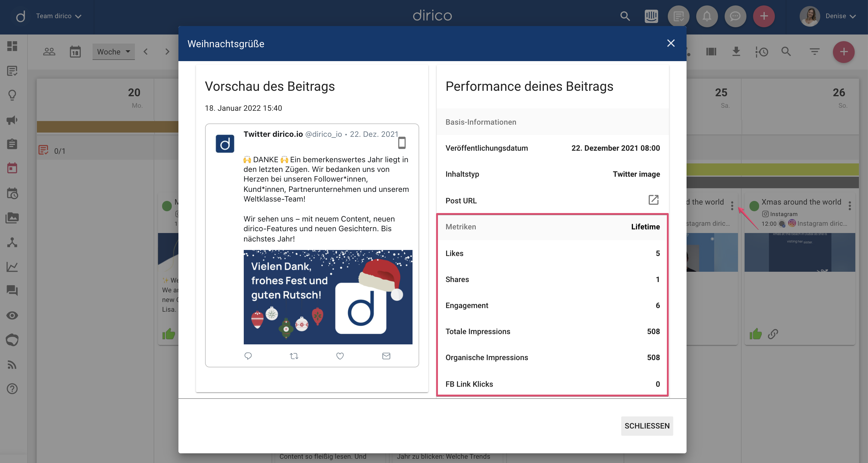Open the Post URL external link icon

coord(653,200)
